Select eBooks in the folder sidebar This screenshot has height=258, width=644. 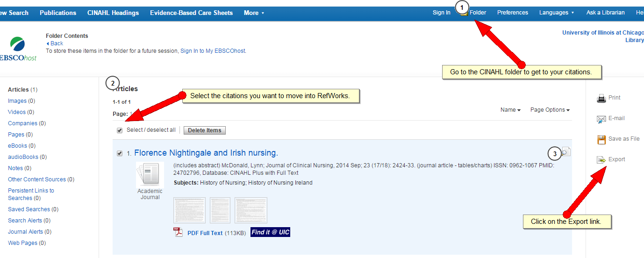[22, 146]
